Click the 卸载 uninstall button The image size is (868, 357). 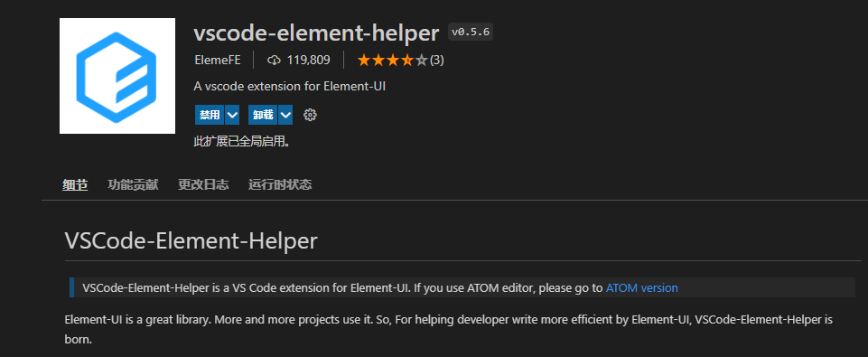[x=263, y=115]
